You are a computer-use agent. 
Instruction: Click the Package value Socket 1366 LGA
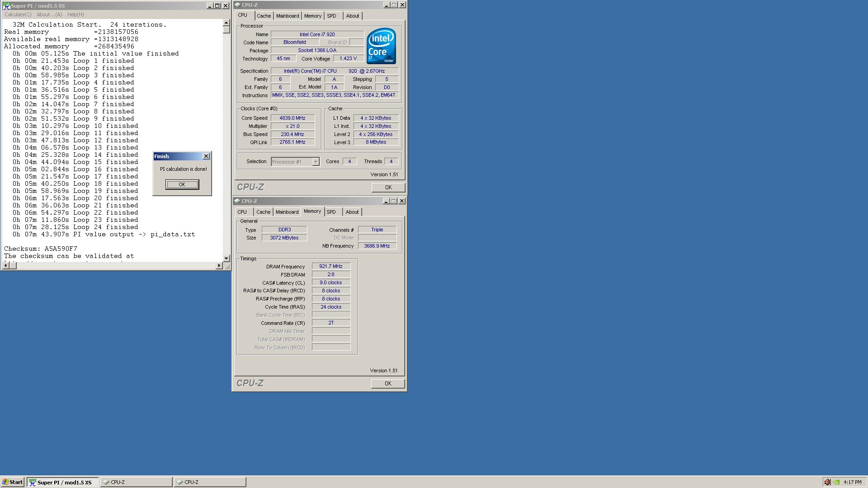coord(317,50)
